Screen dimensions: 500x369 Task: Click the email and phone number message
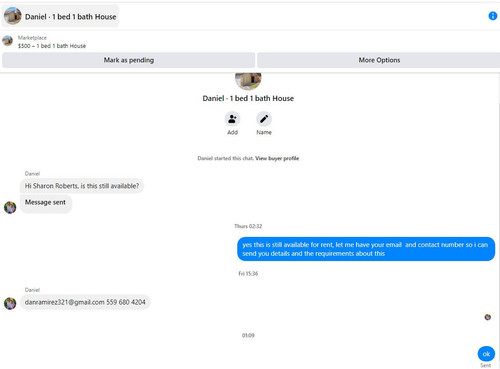tap(85, 302)
